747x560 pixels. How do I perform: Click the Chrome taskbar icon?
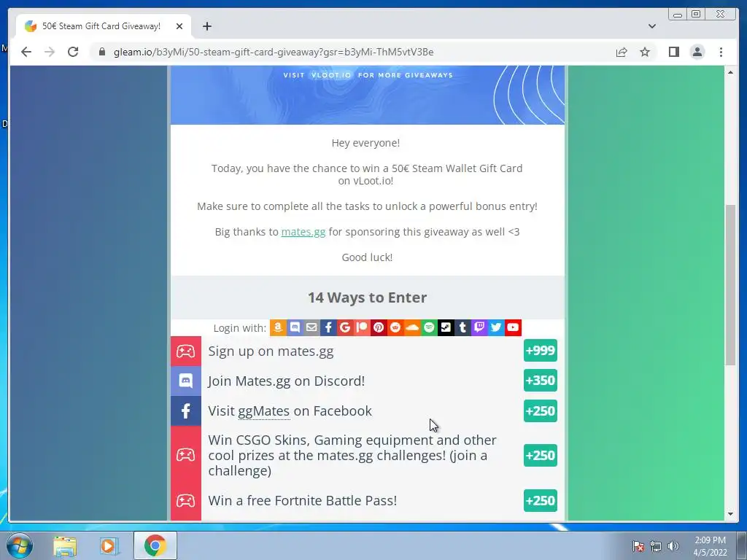pos(155,546)
